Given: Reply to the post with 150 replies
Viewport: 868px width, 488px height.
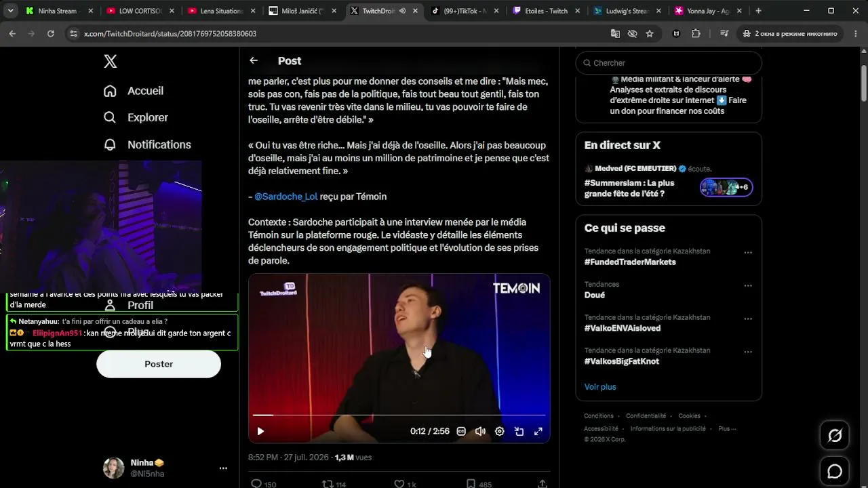Looking at the screenshot, I should (x=264, y=484).
